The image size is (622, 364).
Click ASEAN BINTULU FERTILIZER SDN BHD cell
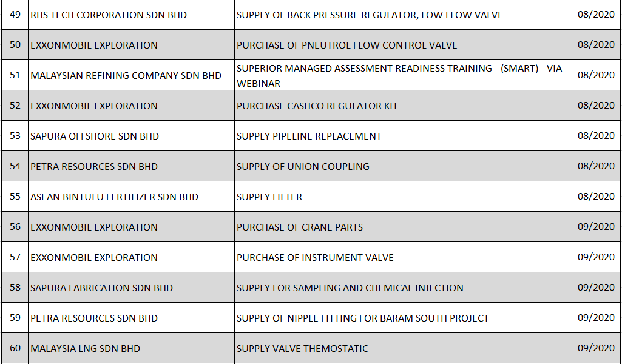114,197
